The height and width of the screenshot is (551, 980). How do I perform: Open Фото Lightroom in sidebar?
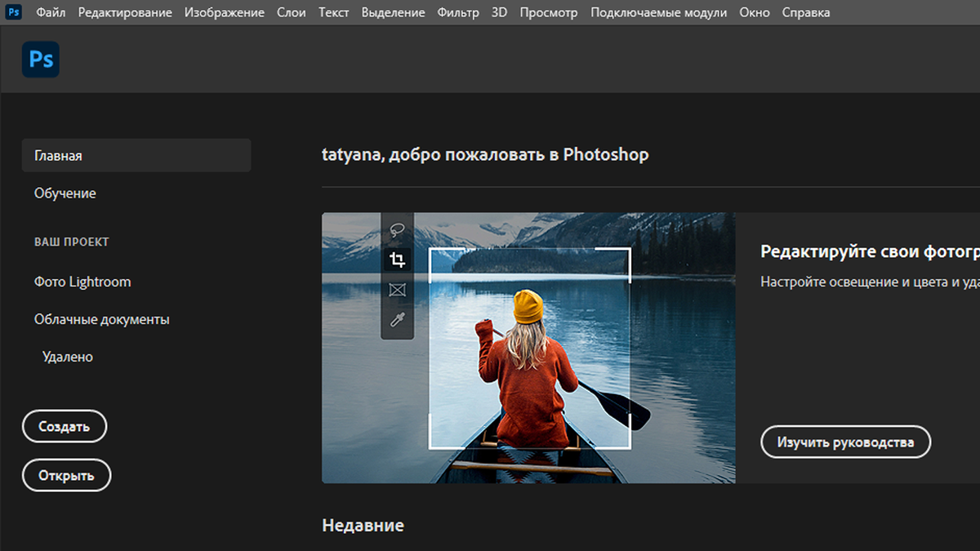[82, 282]
